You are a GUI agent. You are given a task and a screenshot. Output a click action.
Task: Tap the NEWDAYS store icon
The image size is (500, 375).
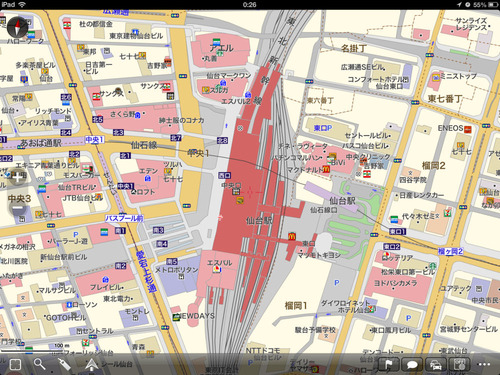point(176,317)
